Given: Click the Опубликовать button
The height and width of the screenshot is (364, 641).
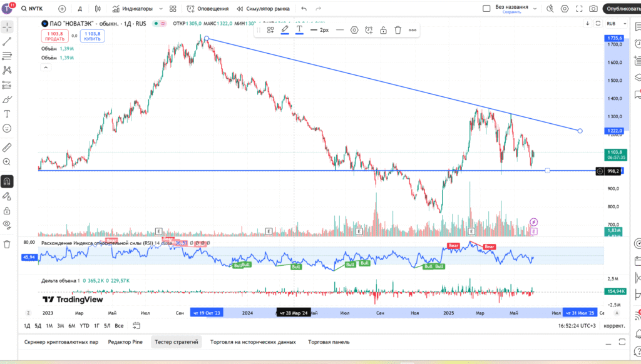Looking at the screenshot, I should tap(622, 9).
